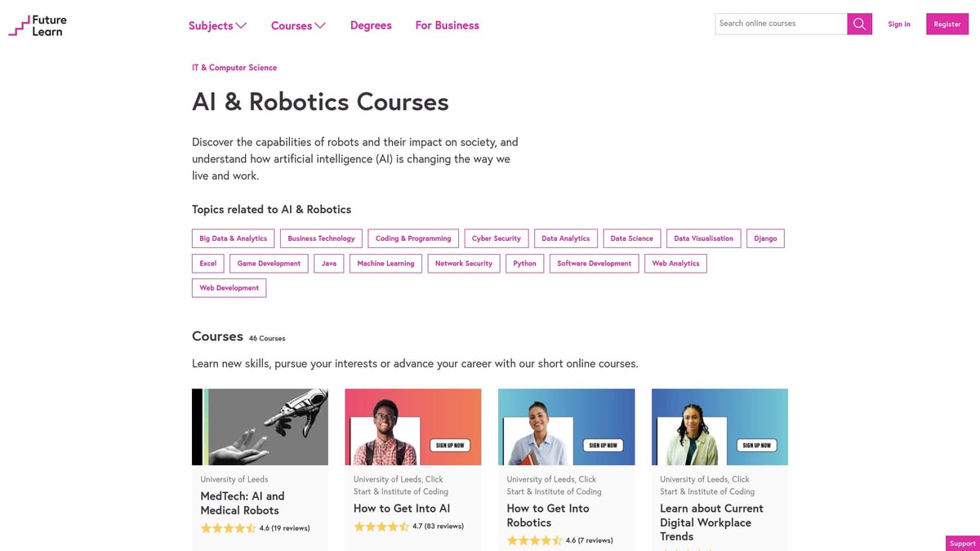Click the MedTech: AI and Medical Robots title
This screenshot has height=551, width=980.
coord(243,503)
